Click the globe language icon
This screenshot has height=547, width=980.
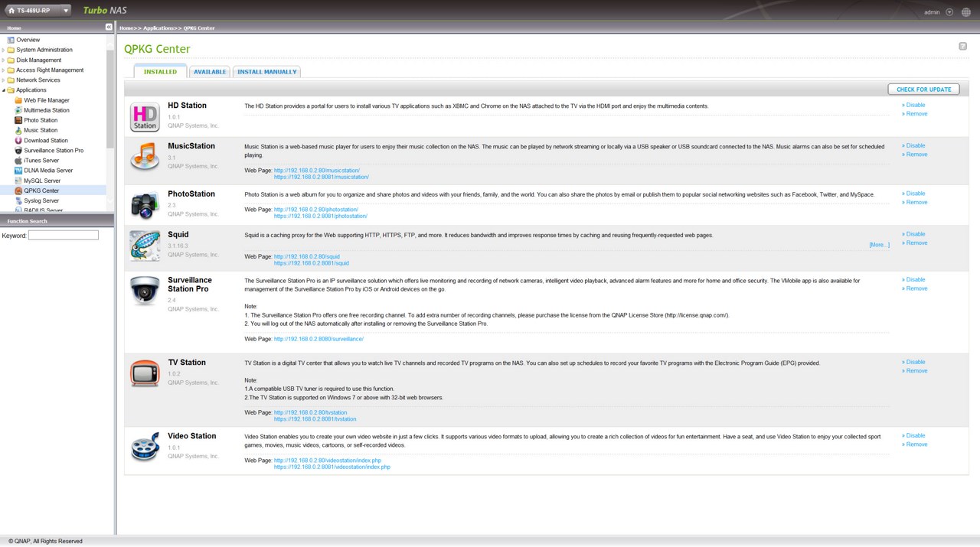pos(965,12)
